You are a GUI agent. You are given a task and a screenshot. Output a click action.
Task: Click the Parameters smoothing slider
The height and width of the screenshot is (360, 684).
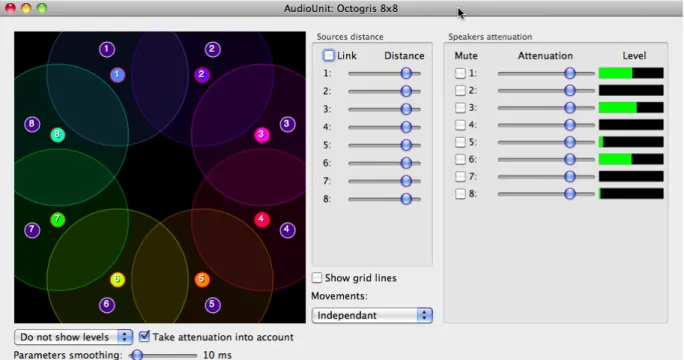[163, 355]
